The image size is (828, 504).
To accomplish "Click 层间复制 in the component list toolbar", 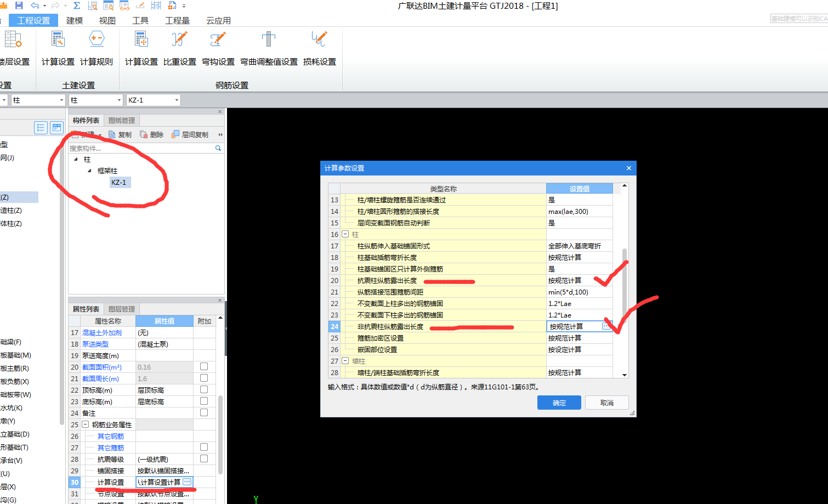I will pyautogui.click(x=190, y=134).
